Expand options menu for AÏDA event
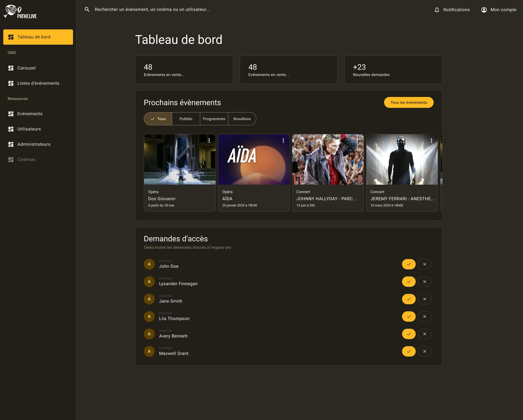 (x=283, y=140)
